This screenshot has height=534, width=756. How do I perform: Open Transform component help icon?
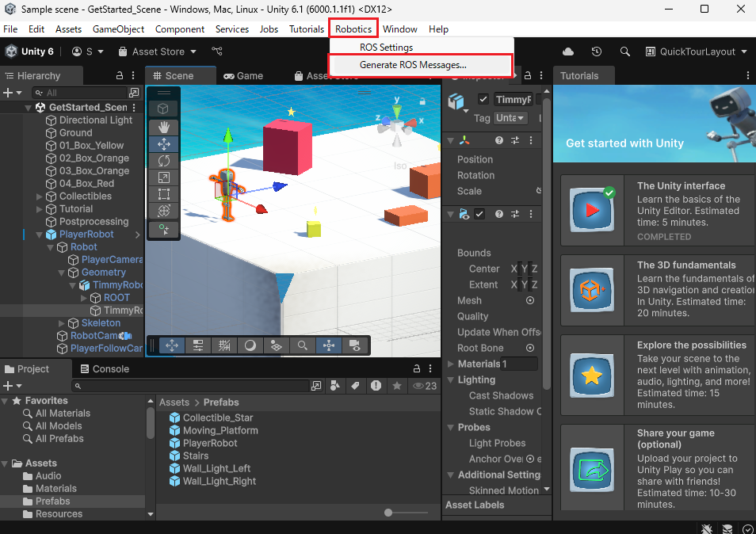pyautogui.click(x=499, y=140)
